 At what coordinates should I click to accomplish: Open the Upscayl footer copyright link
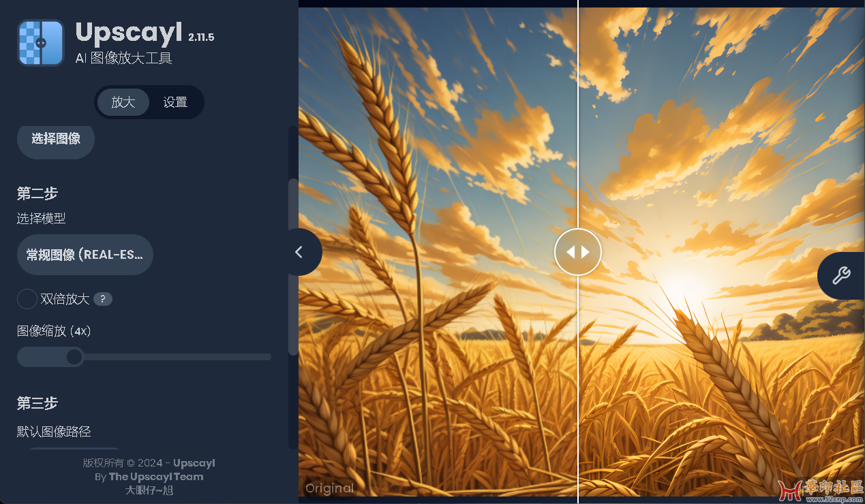[194, 463]
